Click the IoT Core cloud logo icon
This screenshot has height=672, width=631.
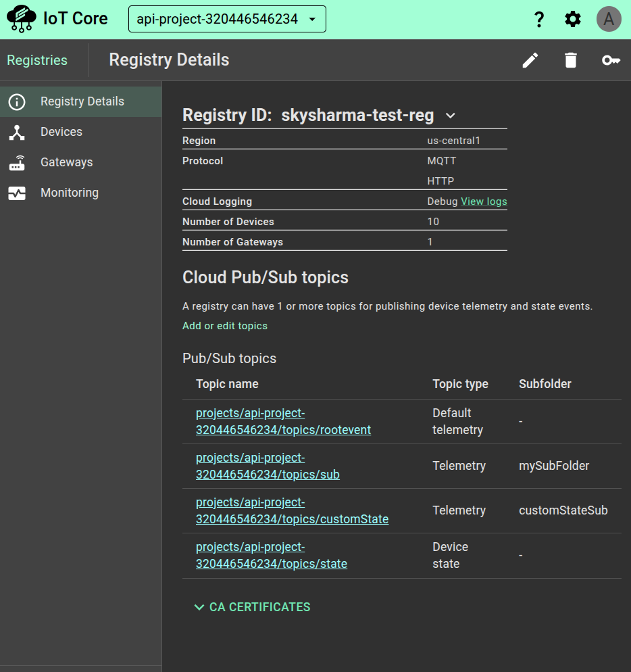pyautogui.click(x=21, y=19)
